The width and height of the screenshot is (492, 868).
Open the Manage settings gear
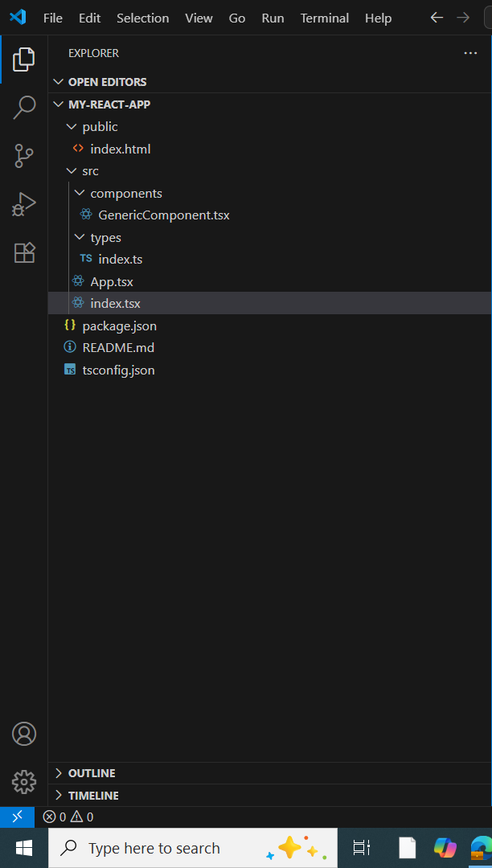click(x=24, y=781)
